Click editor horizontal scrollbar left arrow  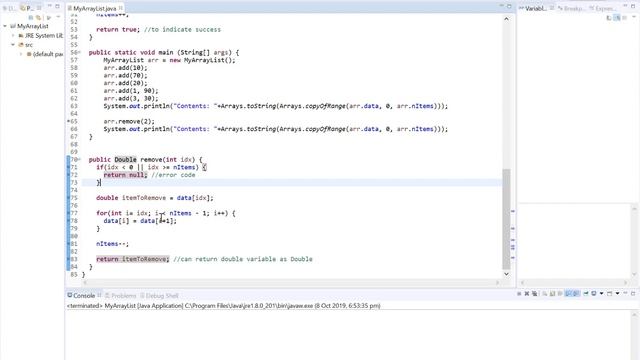(x=85, y=282)
